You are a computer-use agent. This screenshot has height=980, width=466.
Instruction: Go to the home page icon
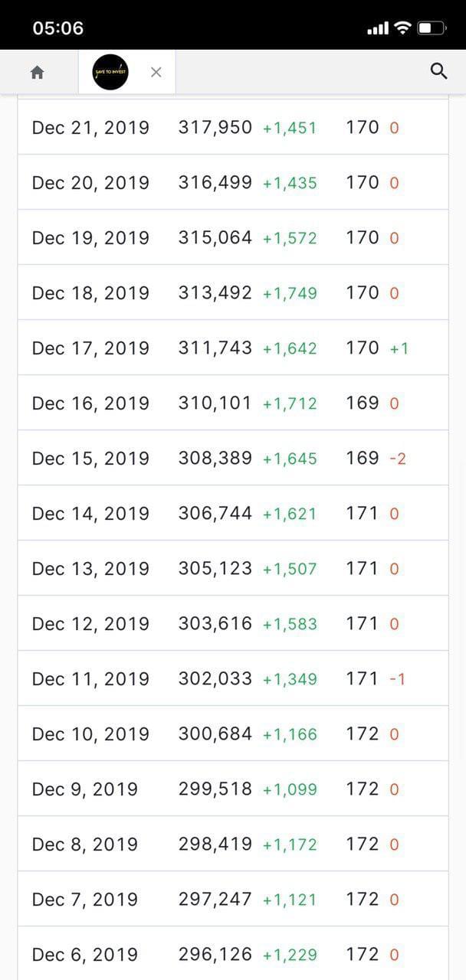pyautogui.click(x=37, y=73)
